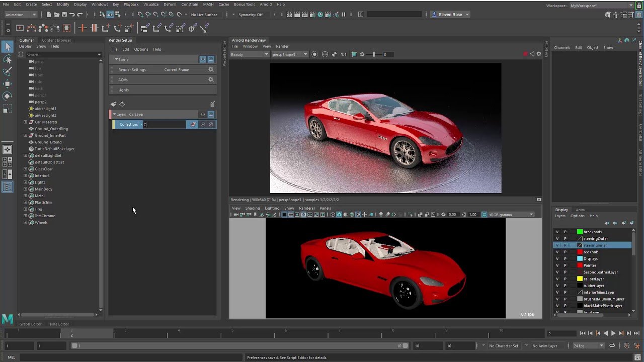This screenshot has width=644, height=362.
Task: Click the Lights row in Render Setup
Action: tap(124, 90)
